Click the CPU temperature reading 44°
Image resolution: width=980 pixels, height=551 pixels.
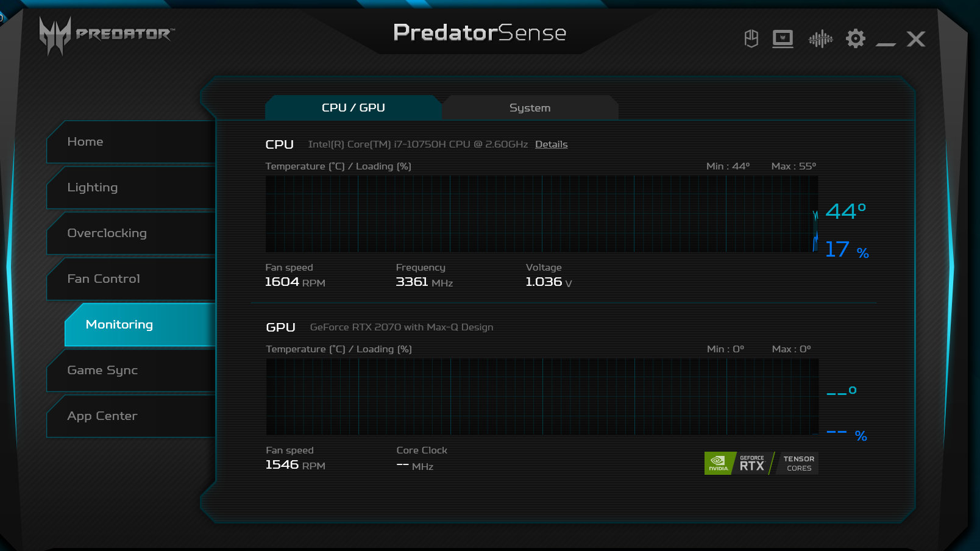point(846,211)
